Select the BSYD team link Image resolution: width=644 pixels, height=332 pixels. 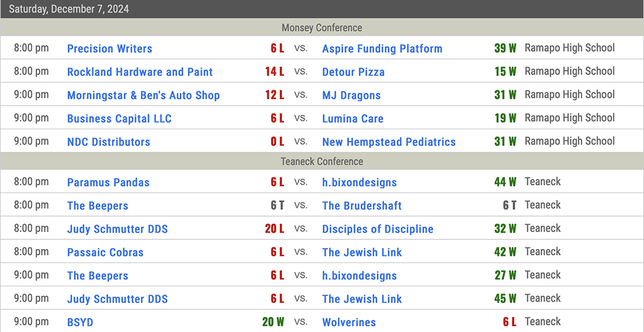(x=80, y=322)
